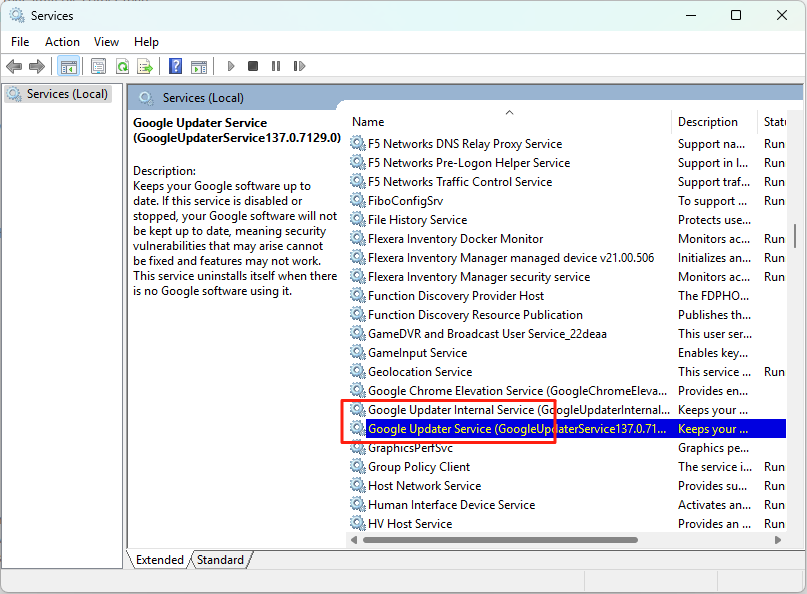The height and width of the screenshot is (594, 807).
Task: Select Flexera Inventory Manager security service
Action: 479,277
